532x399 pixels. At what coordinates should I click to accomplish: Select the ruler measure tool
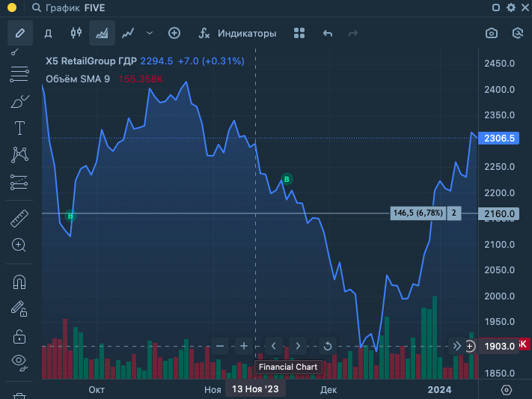click(x=19, y=219)
